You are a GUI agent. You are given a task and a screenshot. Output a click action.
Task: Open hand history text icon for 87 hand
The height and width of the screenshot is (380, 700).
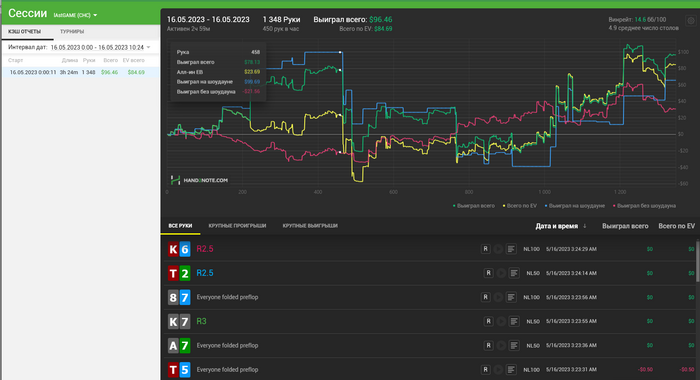511,297
